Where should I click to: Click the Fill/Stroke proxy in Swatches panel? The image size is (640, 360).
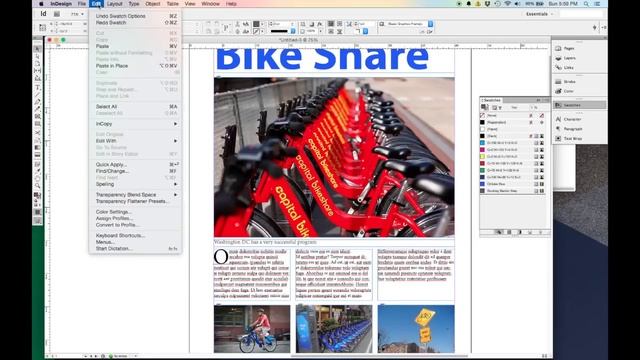[485, 107]
